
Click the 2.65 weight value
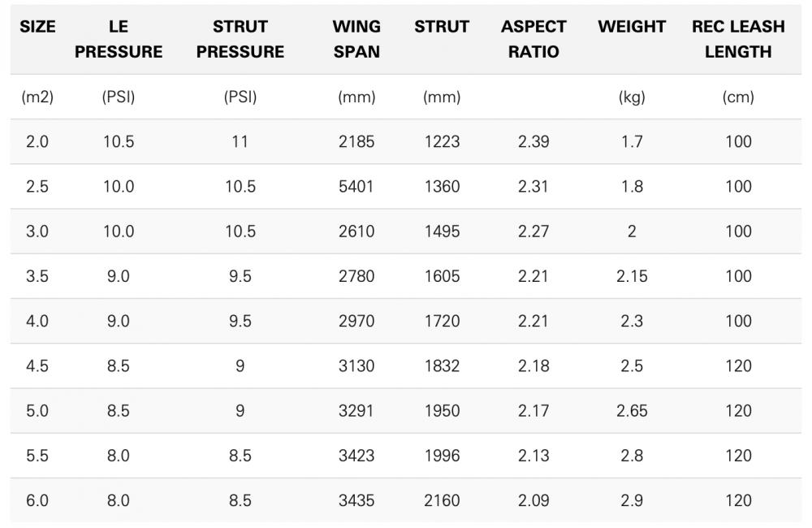[x=632, y=411]
